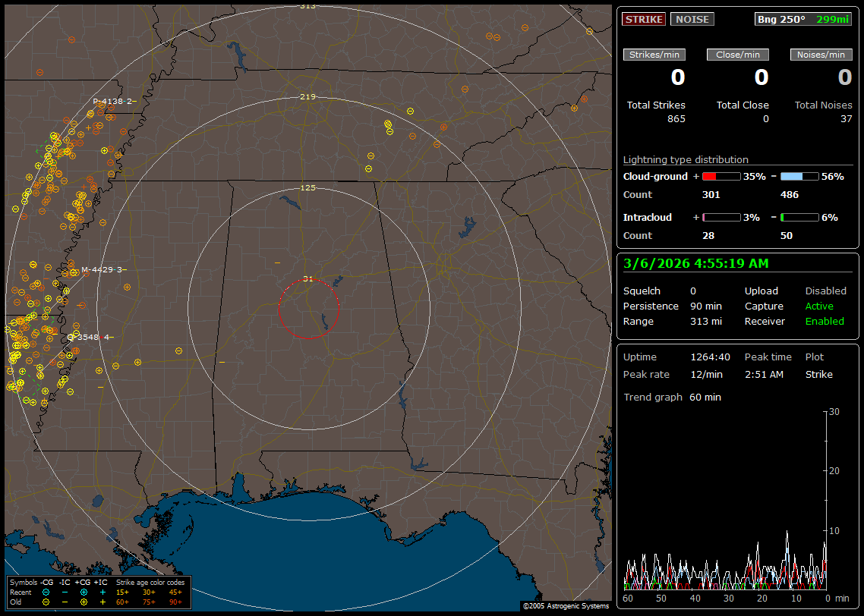Select storm cell label P-4138-2
The height and width of the screenshot is (616, 864).
pos(113,101)
